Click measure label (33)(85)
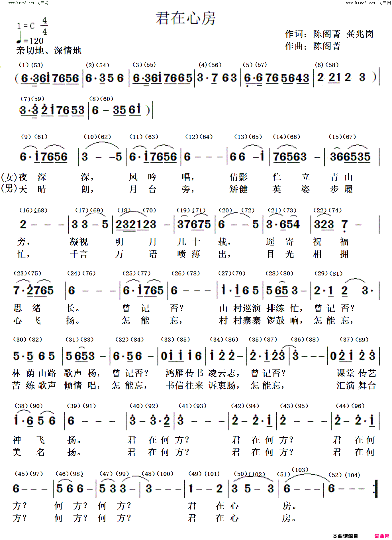392x540 pixels. (175, 339)
